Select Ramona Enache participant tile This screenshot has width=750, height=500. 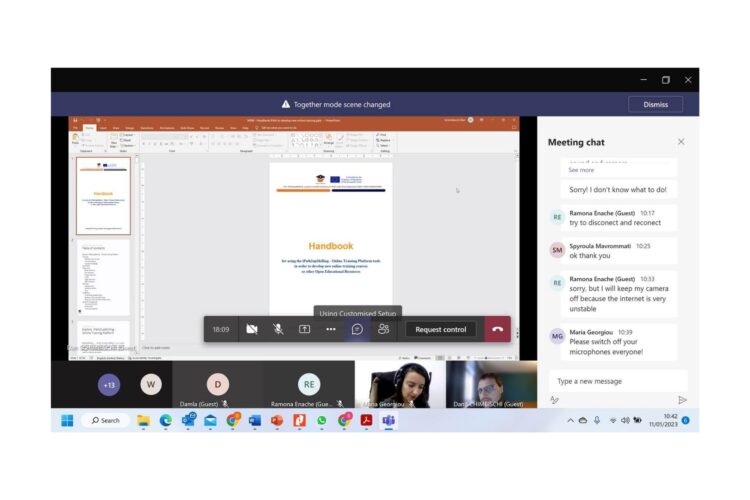tap(309, 384)
